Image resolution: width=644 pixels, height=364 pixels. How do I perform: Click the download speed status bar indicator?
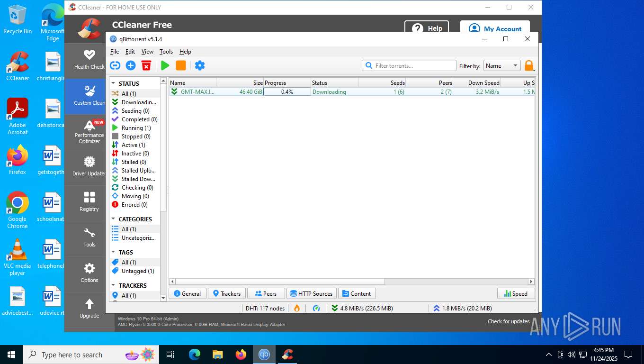(362, 308)
